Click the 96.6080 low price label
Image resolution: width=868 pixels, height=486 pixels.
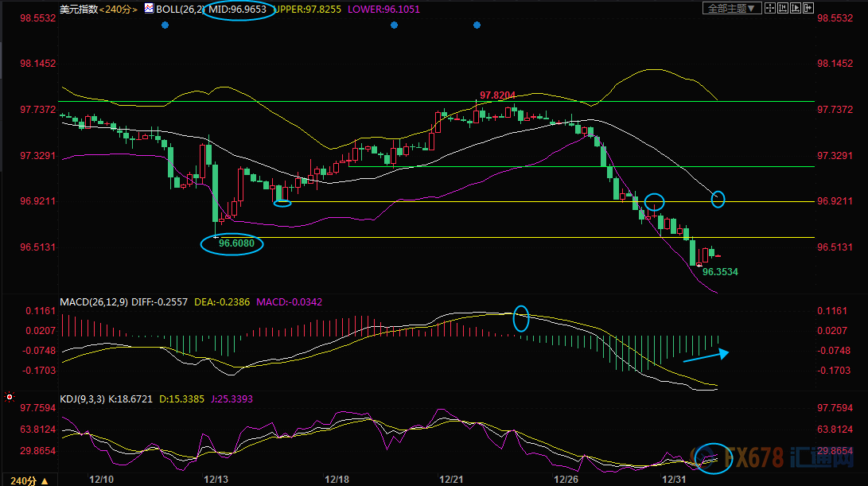240,244
